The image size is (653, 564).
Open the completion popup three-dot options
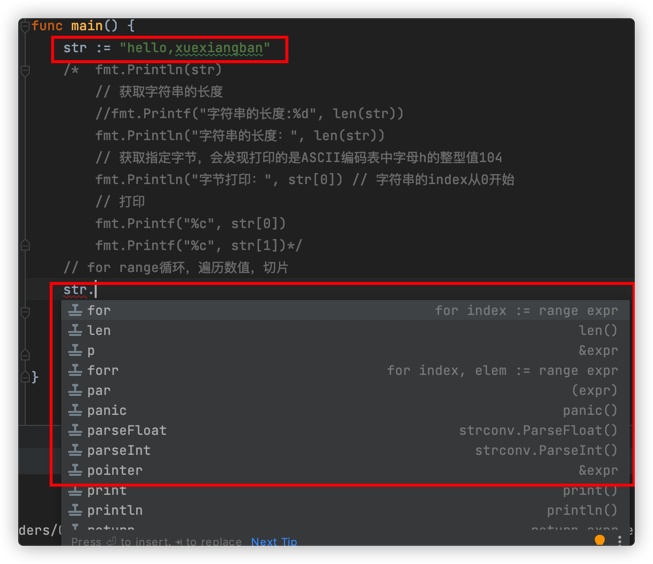click(x=620, y=540)
